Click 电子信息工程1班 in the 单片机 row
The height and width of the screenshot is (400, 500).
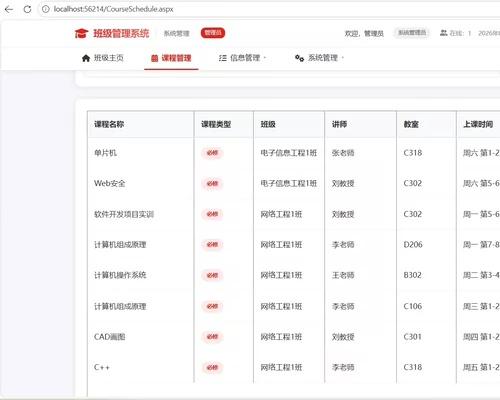[x=289, y=153]
